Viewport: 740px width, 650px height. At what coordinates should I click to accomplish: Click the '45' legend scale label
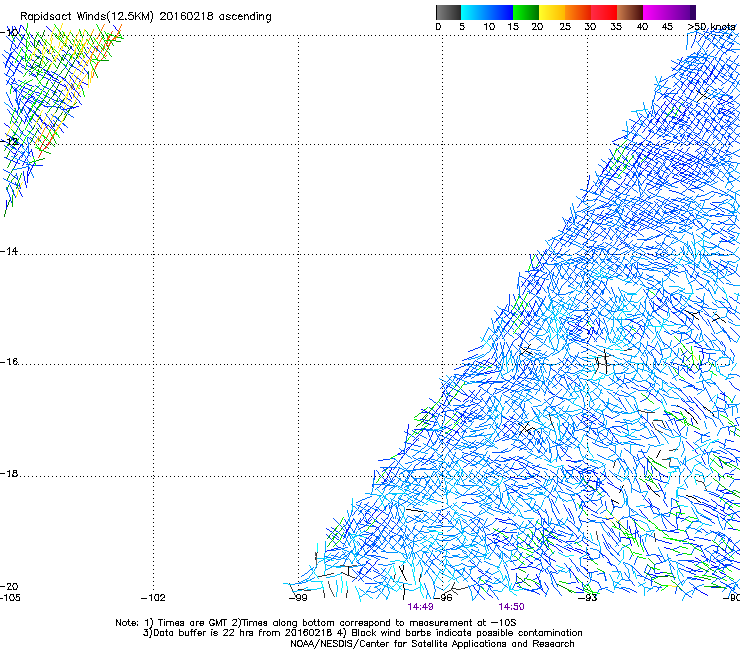coord(667,27)
